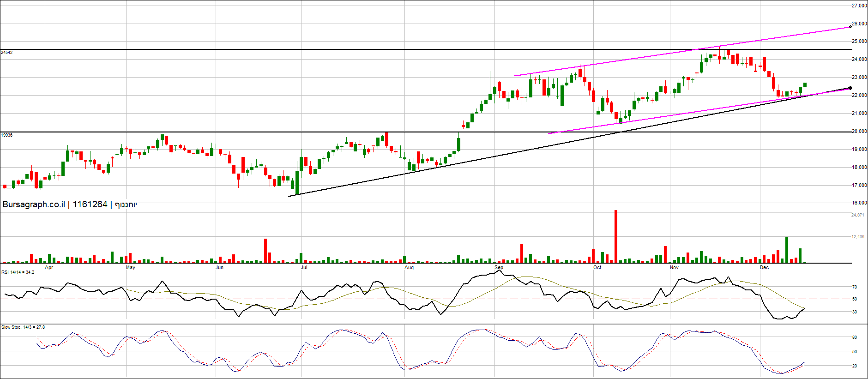Click the Dec label on the time axis
The width and height of the screenshot is (868, 379).
765,268
